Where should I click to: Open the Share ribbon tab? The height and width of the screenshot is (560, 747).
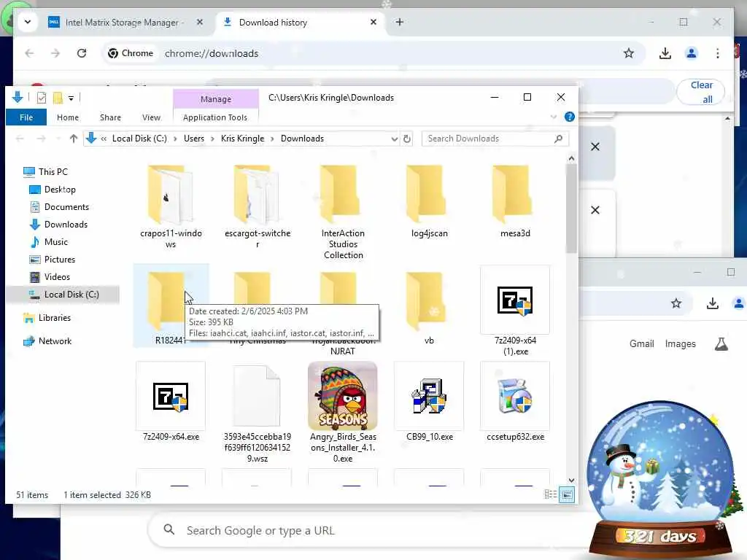110,117
